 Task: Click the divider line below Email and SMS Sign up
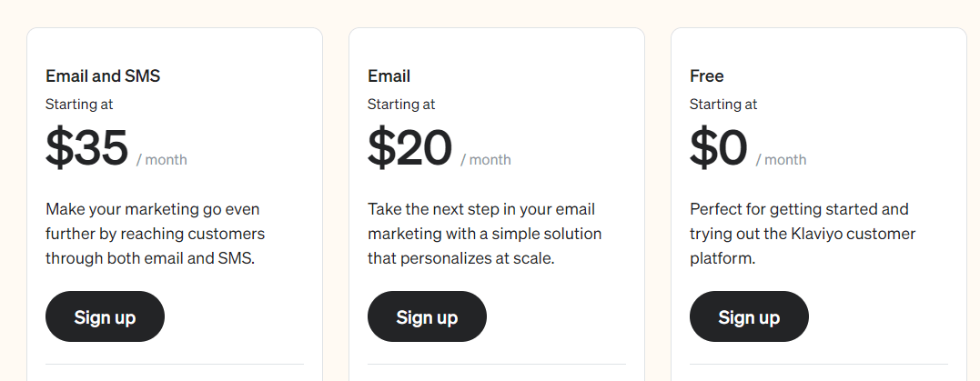point(175,365)
